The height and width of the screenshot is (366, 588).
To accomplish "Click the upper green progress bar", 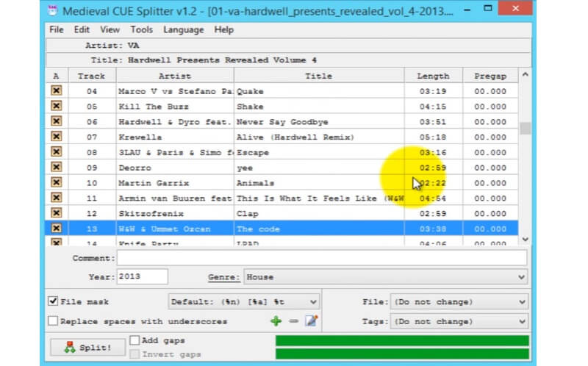I will point(402,340).
